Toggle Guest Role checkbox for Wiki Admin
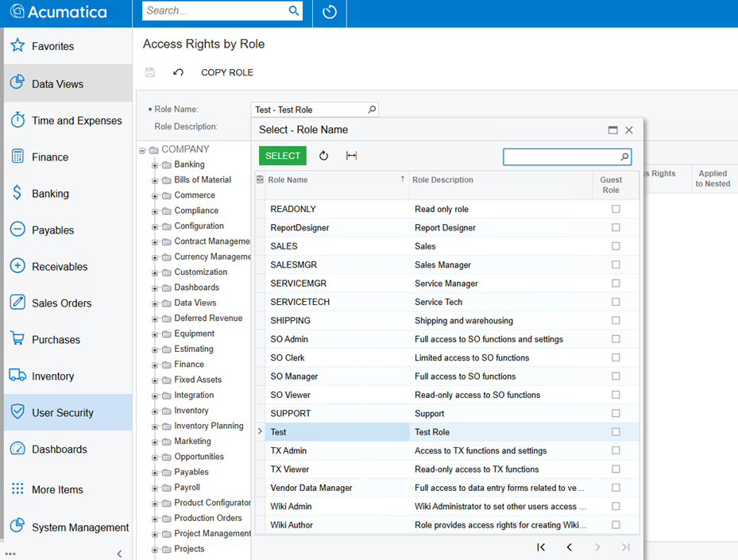 coord(616,506)
